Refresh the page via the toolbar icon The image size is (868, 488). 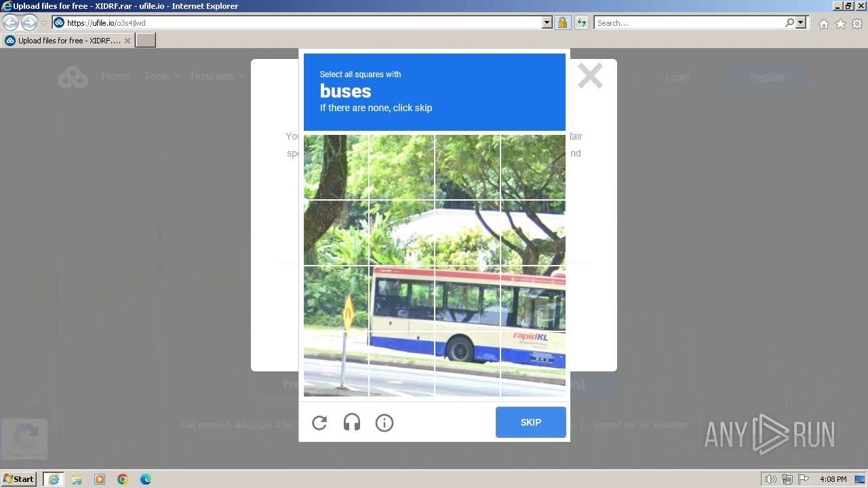(582, 23)
